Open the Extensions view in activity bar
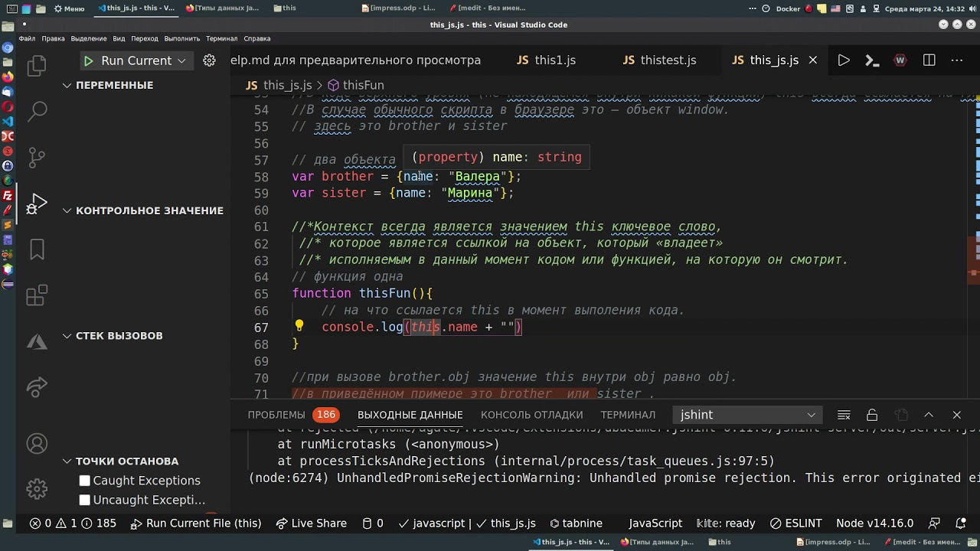The height and width of the screenshot is (551, 980). [37, 295]
